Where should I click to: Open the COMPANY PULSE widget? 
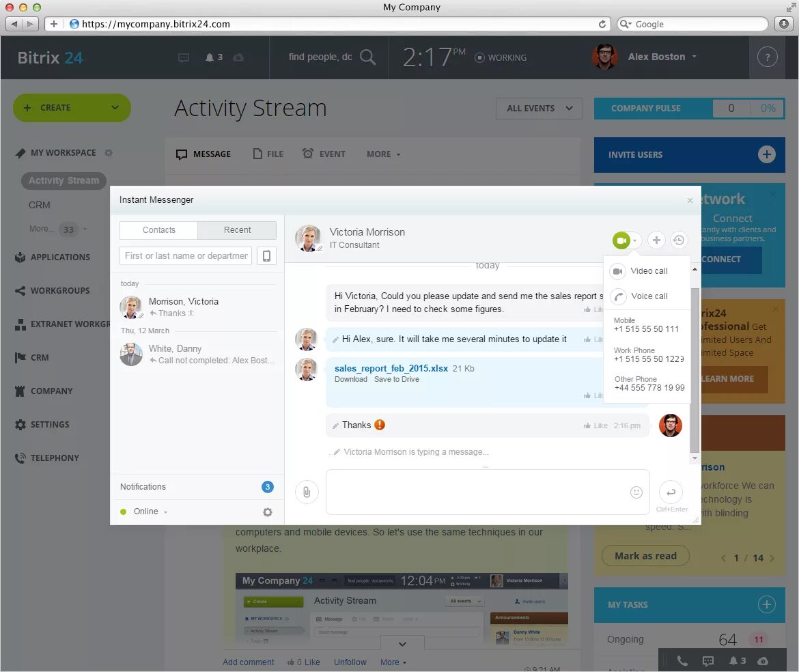[689, 109]
